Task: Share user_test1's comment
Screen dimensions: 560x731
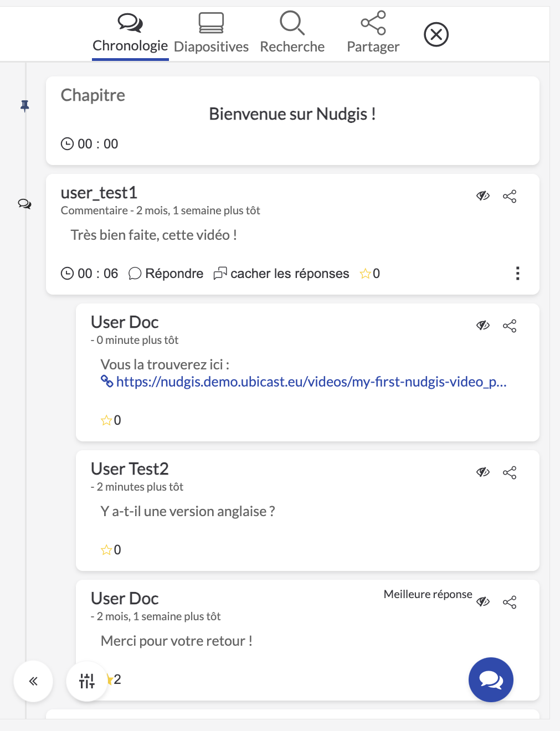Action: coord(510,196)
